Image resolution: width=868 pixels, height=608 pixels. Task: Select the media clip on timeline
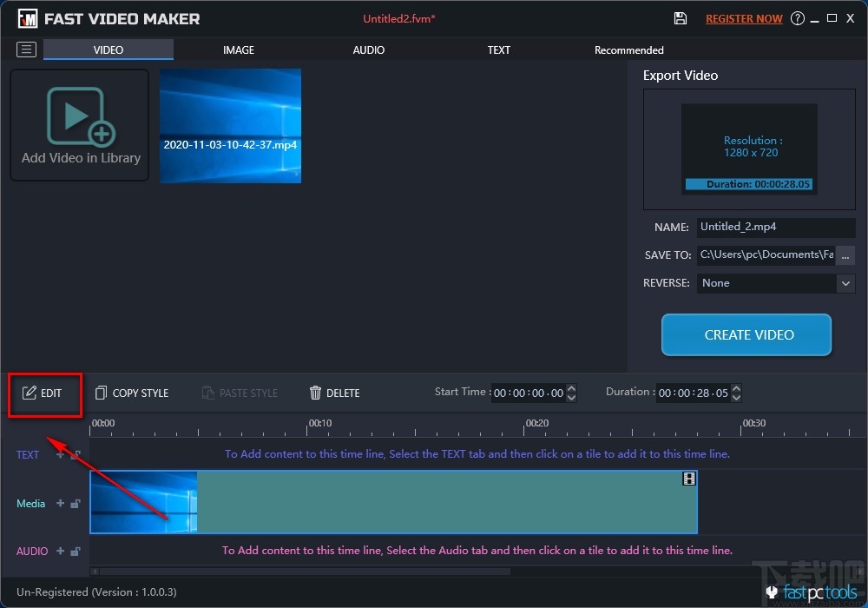pos(393,502)
